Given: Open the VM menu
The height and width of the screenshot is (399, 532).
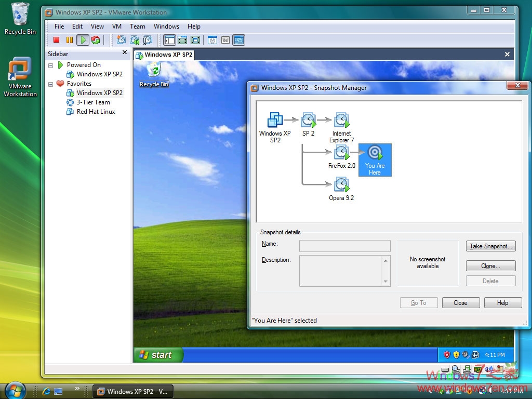Looking at the screenshot, I should pyautogui.click(x=117, y=26).
